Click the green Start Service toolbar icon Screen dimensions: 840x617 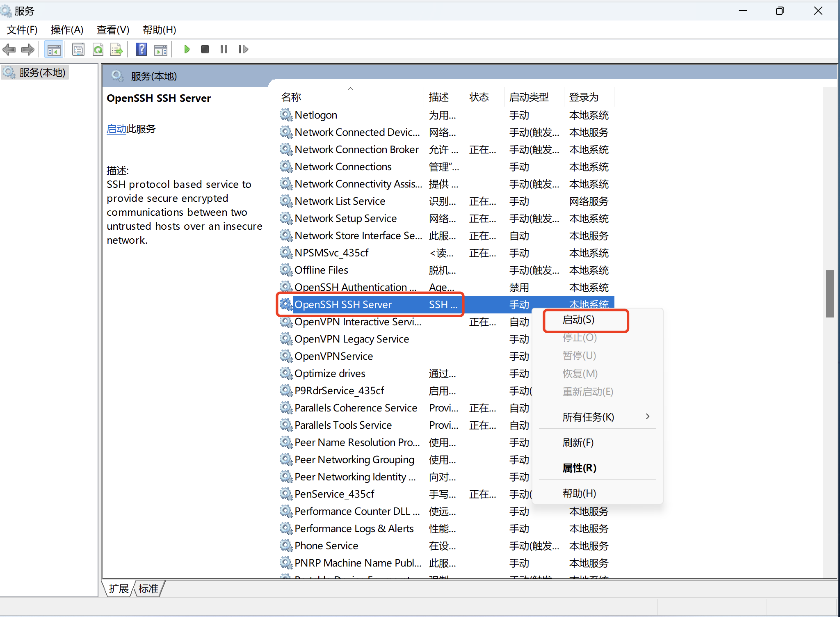point(187,50)
